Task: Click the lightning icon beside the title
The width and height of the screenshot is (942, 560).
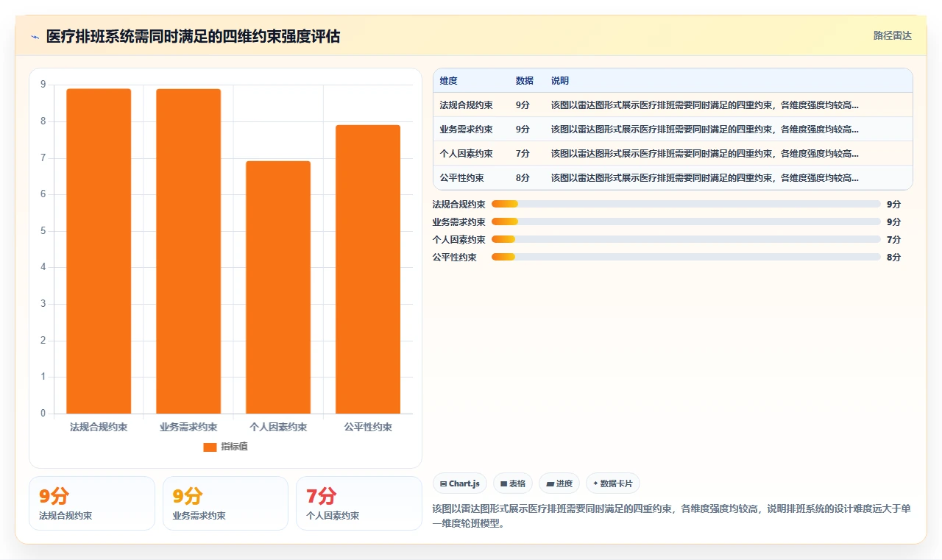Action: click(x=35, y=37)
